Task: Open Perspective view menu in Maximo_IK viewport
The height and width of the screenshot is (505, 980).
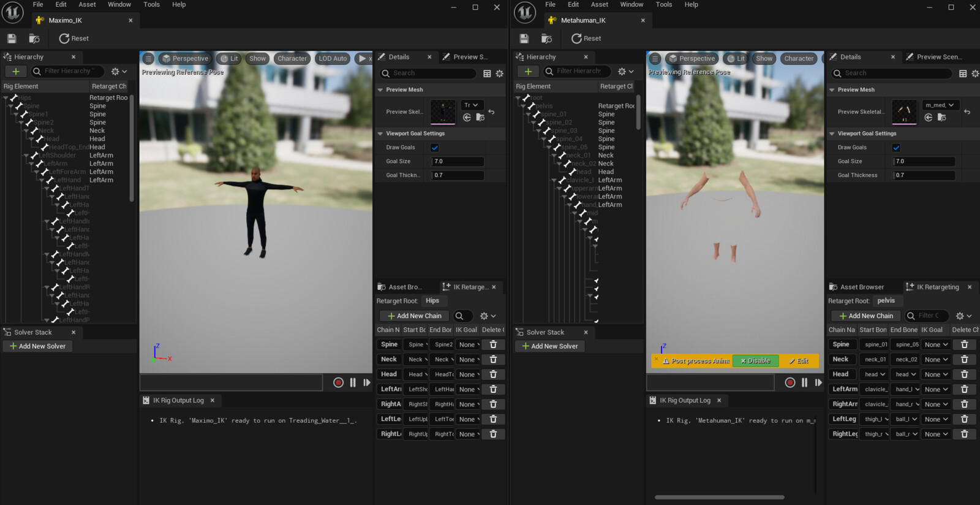Action: pyautogui.click(x=184, y=59)
